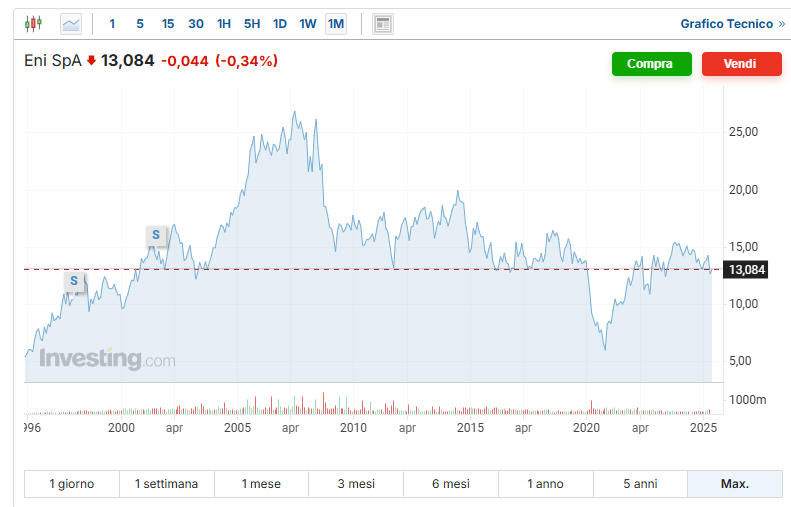
Task: Open the Grafico Tecnico link
Action: (732, 24)
